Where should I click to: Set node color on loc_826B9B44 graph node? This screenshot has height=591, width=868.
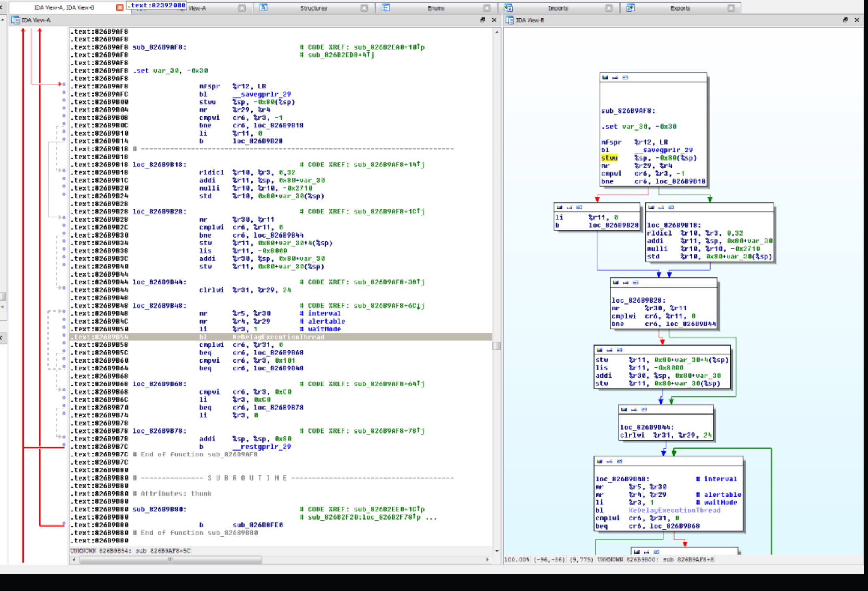pyautogui.click(x=624, y=410)
